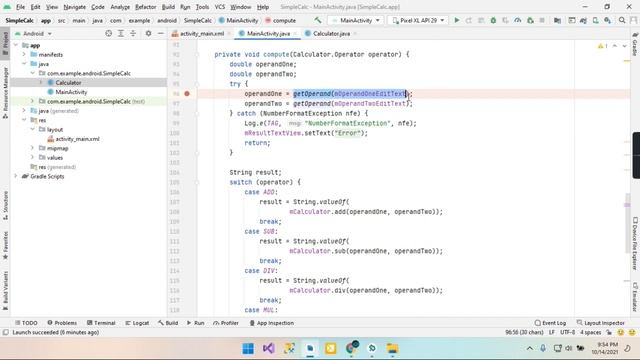Hide the Project panel with minus icon

click(161, 33)
